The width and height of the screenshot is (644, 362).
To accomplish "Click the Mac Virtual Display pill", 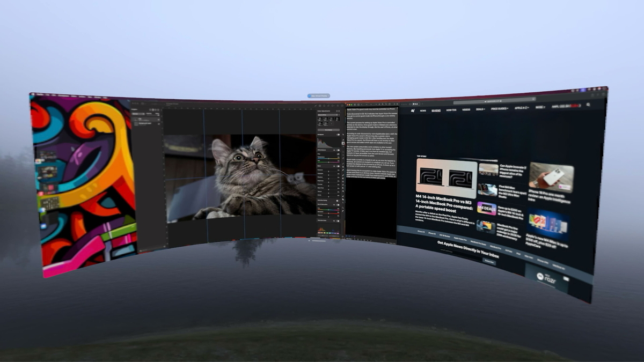I will pyautogui.click(x=318, y=95).
